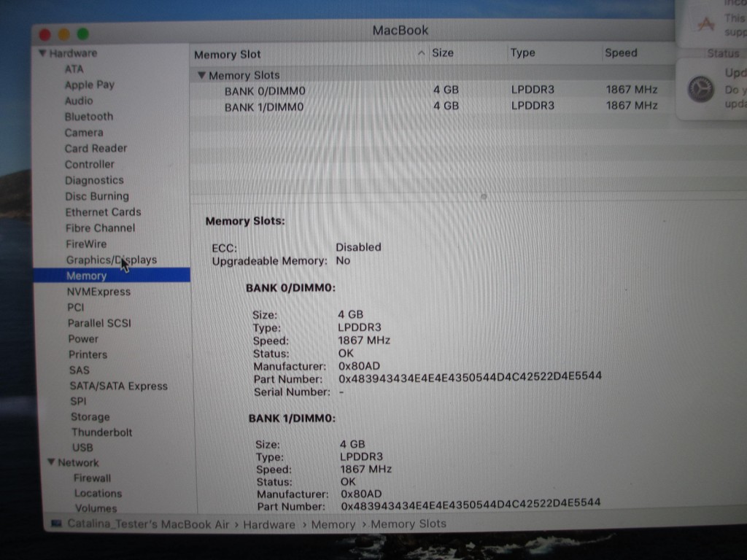Click Memory Slots in the path bar

coord(409,524)
